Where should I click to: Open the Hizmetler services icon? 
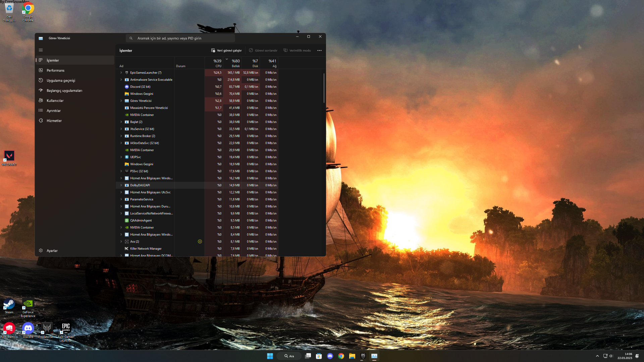point(41,121)
